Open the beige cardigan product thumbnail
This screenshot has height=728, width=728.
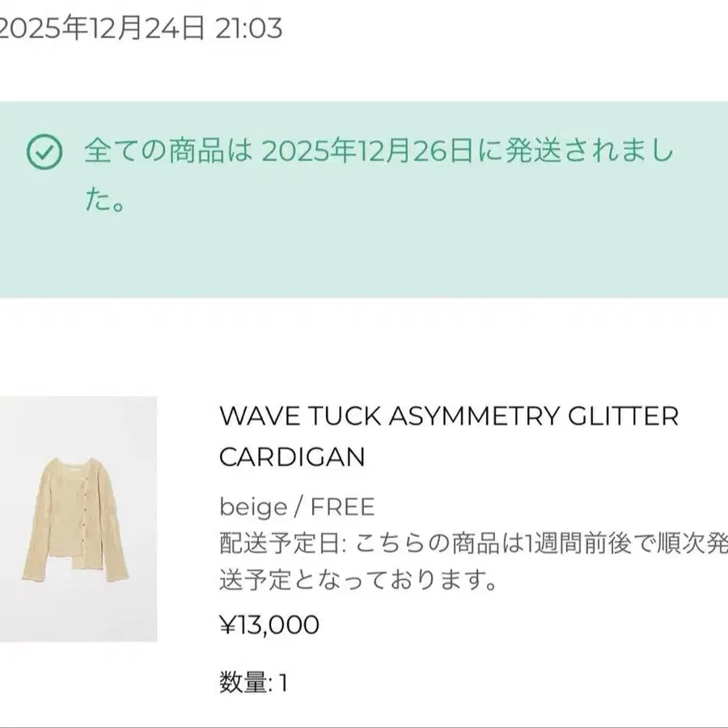(x=78, y=519)
